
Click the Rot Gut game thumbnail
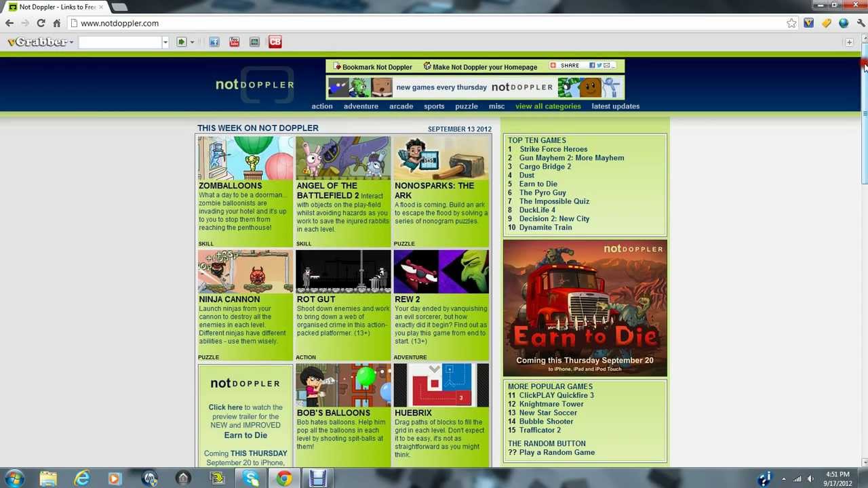(x=343, y=272)
